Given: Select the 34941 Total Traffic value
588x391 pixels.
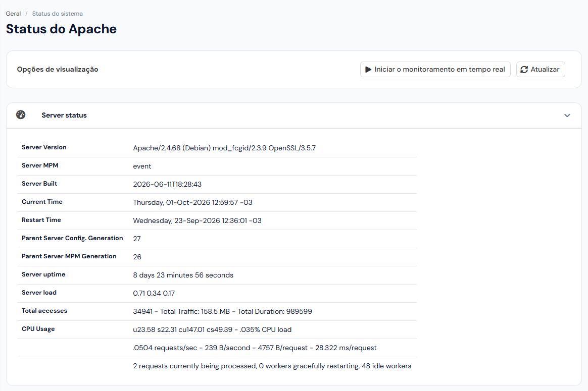Looking at the screenshot, I should tap(222, 312).
